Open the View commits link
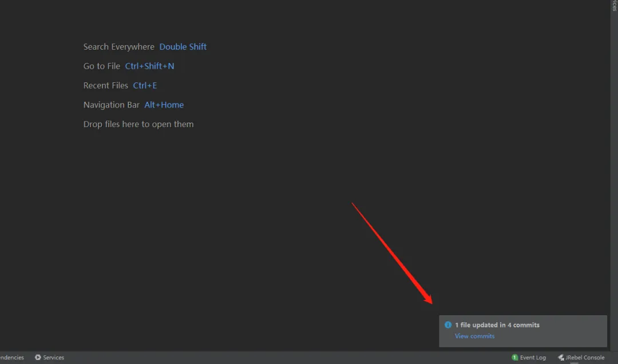Screen dimensions: 618x364 474,336
